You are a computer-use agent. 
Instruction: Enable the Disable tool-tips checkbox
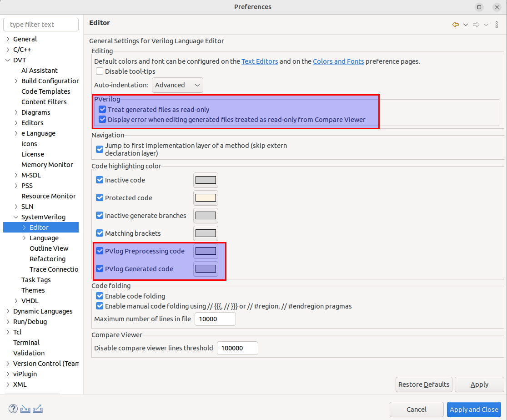[x=99, y=71]
